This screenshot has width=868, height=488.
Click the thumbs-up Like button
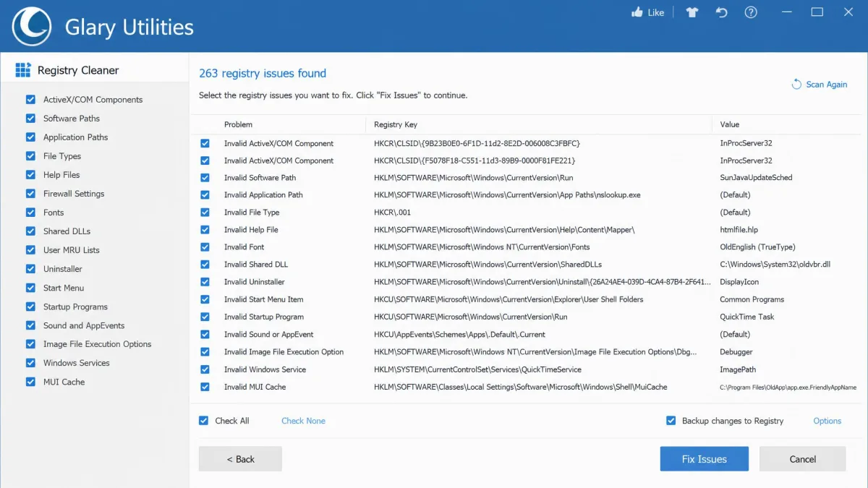[647, 12]
